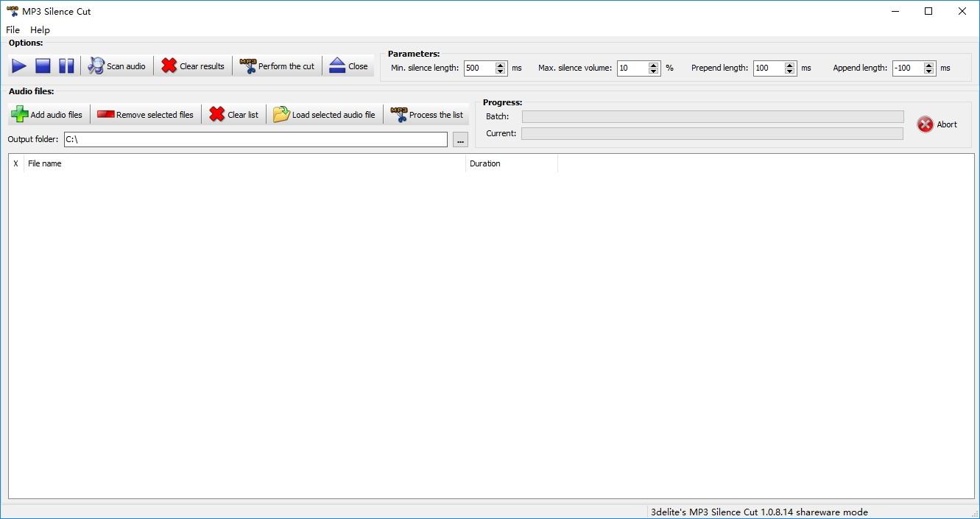Open the Help menu
This screenshot has width=980, height=519.
point(40,30)
